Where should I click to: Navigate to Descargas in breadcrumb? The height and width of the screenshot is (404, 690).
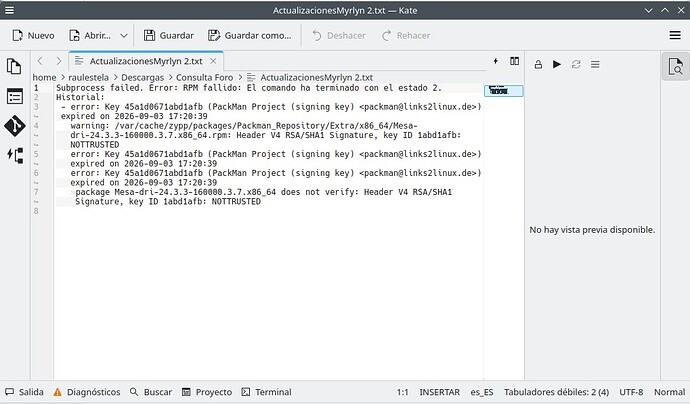[143, 77]
